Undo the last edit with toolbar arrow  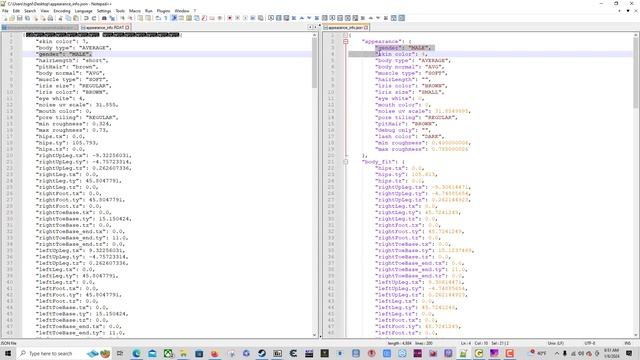tap(86, 18)
